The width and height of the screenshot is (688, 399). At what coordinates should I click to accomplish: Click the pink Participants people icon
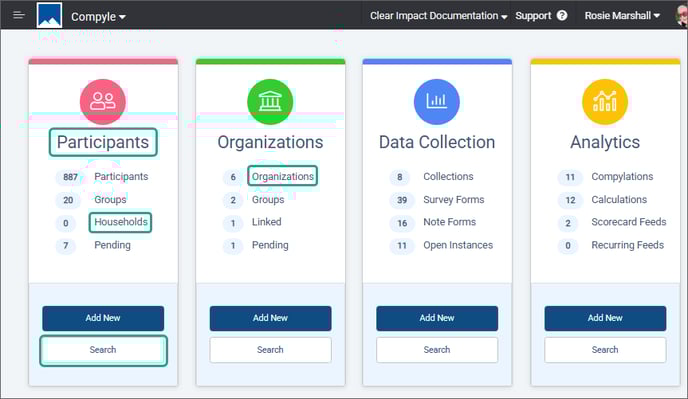[x=103, y=101]
